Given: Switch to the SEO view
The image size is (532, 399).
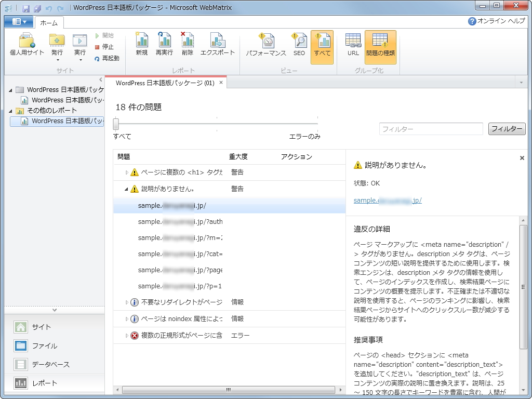Looking at the screenshot, I should point(298,46).
